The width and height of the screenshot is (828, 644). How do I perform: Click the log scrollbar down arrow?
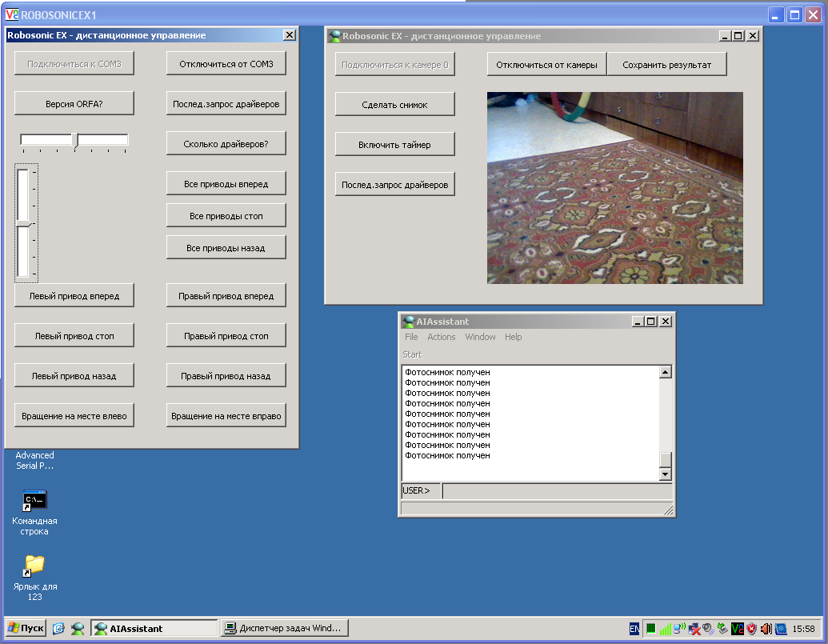tap(664, 474)
